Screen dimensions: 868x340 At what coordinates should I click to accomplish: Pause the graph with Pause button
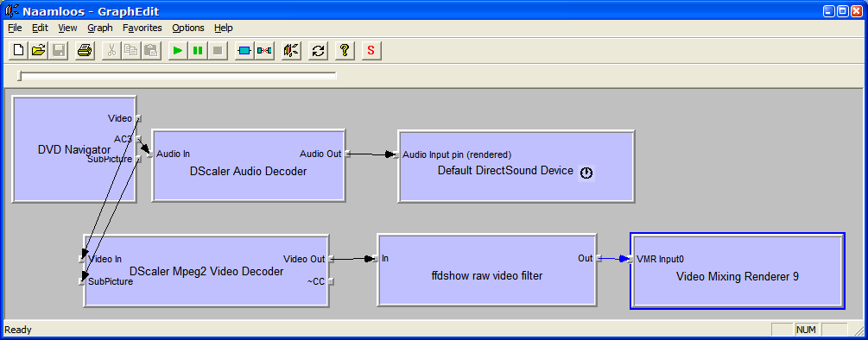tap(198, 50)
